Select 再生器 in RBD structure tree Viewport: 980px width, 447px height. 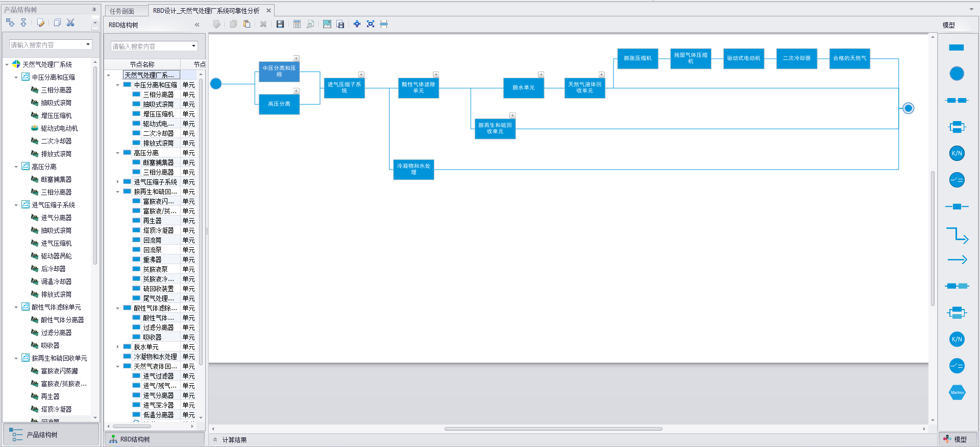152,221
